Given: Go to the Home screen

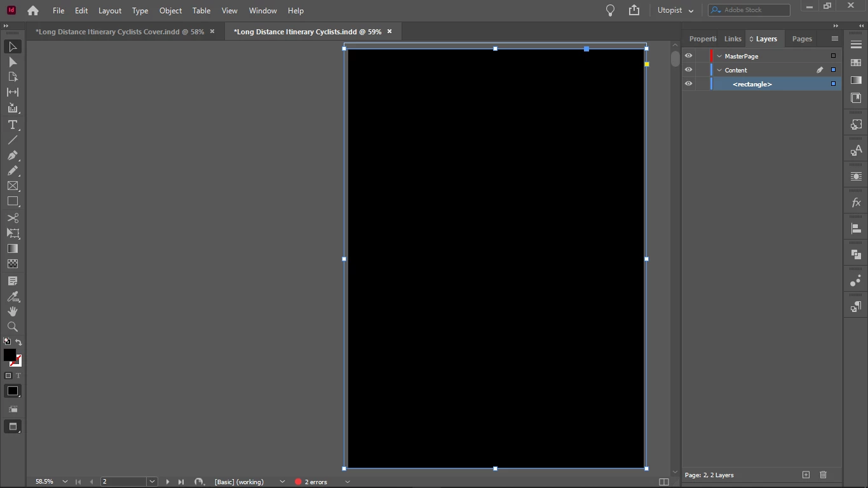Looking at the screenshot, I should click(x=33, y=10).
